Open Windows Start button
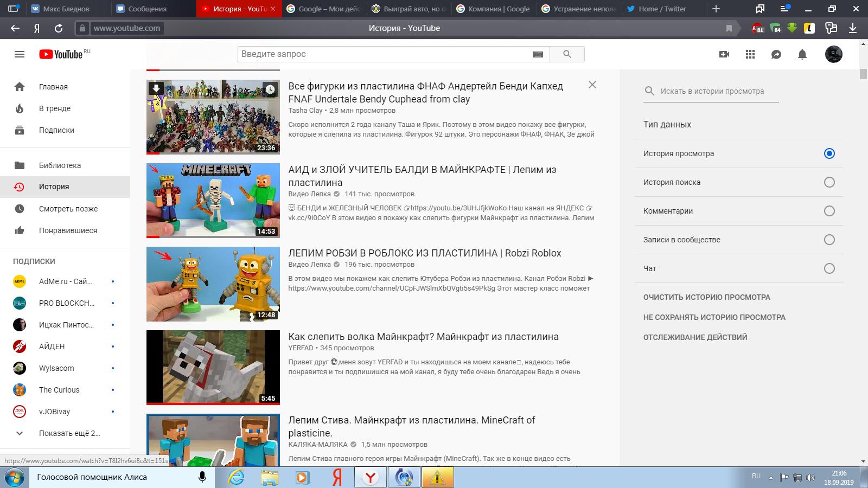The image size is (868, 488). pos(15,477)
